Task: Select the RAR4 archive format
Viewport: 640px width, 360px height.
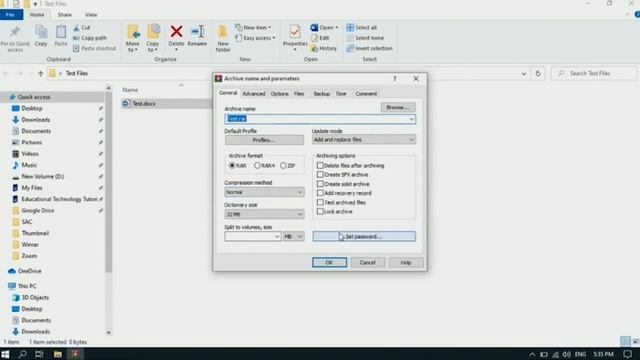Action: pos(257,166)
